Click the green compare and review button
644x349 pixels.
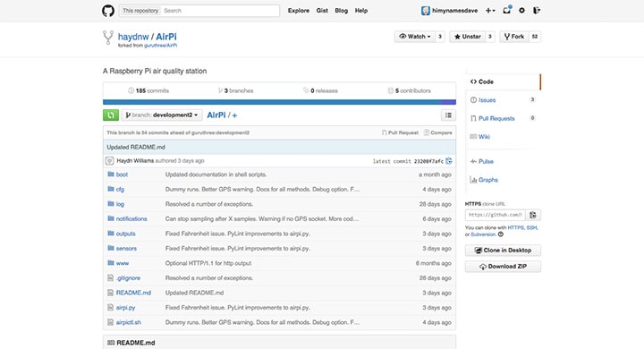coord(111,115)
